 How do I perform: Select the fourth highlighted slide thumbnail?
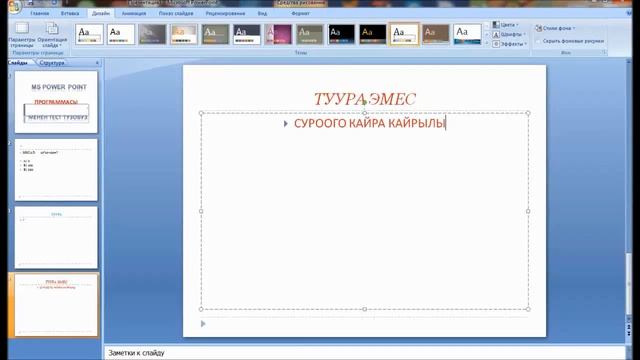(x=56, y=305)
